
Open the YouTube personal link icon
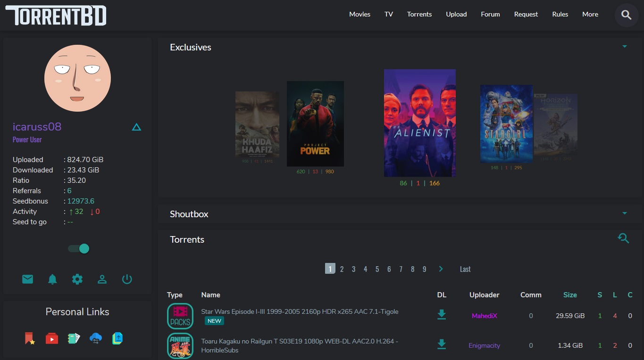coord(51,338)
